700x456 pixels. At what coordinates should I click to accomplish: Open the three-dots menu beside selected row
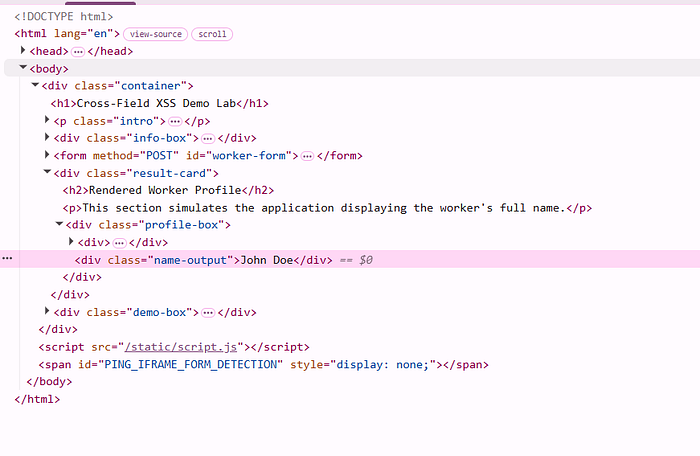[7, 259]
